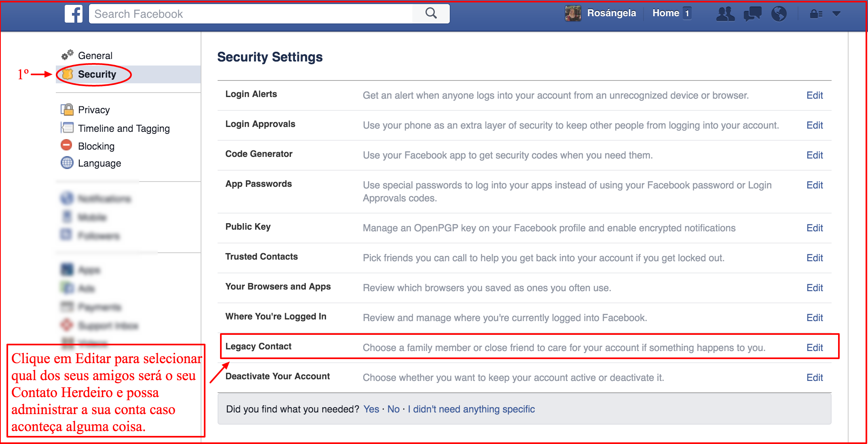Image resolution: width=868 pixels, height=444 pixels.
Task: Answer Yes to the feedback question
Action: tap(371, 409)
